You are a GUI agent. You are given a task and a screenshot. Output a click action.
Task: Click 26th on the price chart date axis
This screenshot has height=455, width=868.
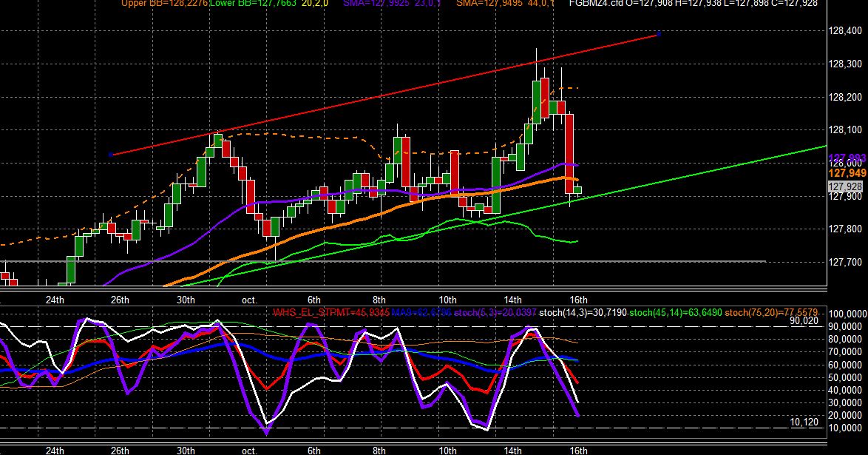pos(120,300)
